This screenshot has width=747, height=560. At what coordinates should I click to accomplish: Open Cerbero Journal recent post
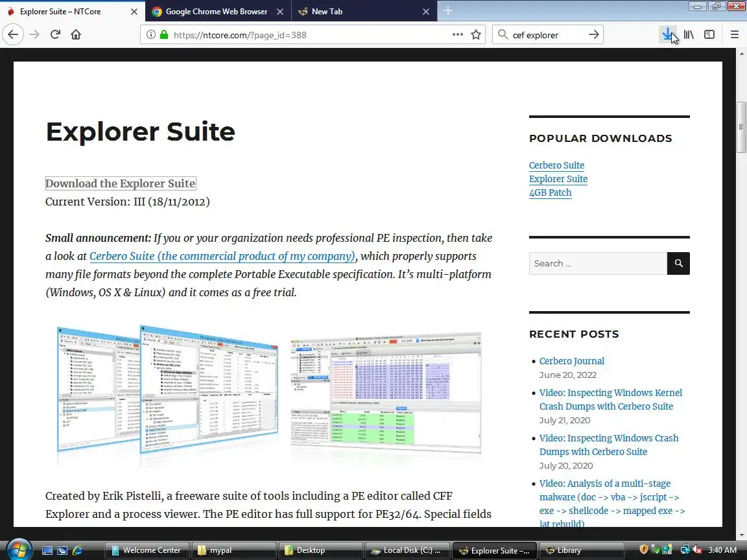(572, 361)
